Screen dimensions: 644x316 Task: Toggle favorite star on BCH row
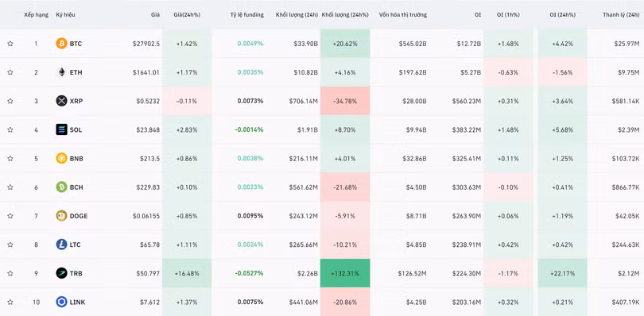point(10,187)
